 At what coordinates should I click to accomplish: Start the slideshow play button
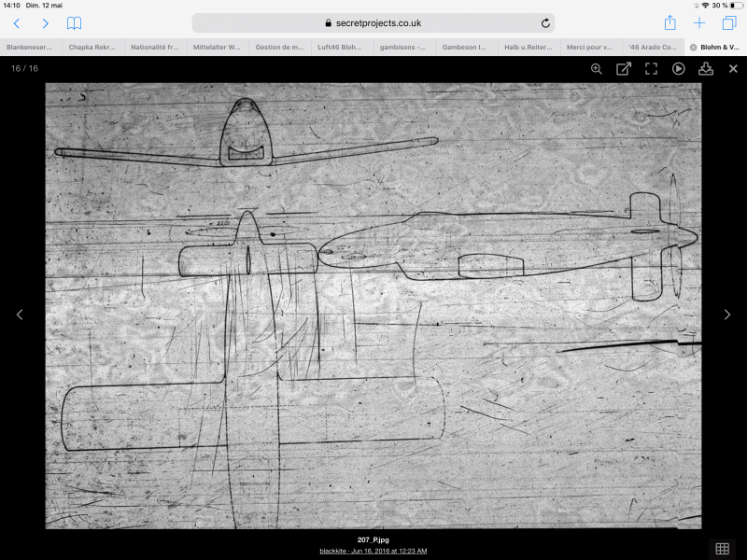tap(679, 68)
